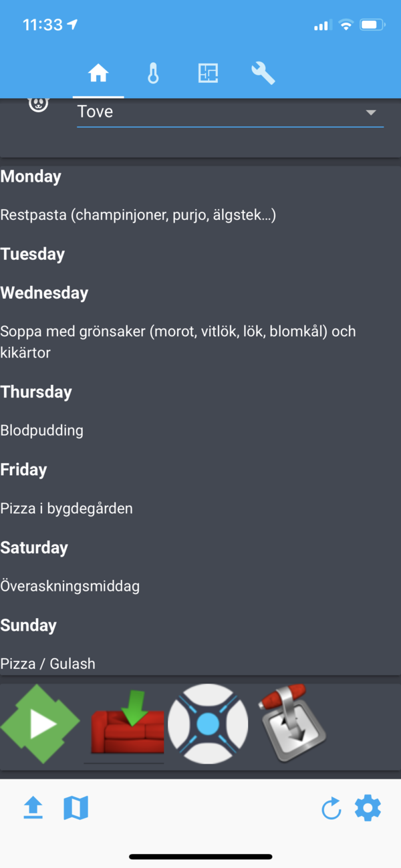This screenshot has width=401, height=868.
Task: Open the floor plan tab
Action: coord(208,74)
